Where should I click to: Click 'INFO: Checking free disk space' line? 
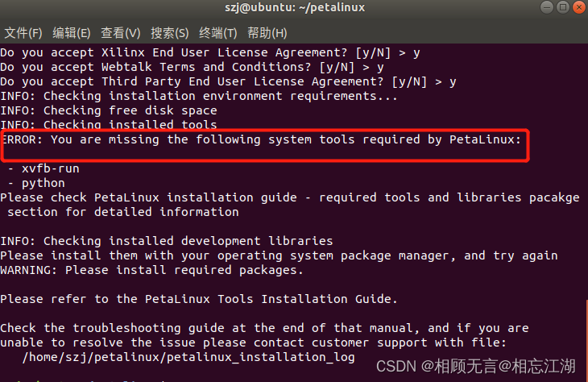point(109,110)
